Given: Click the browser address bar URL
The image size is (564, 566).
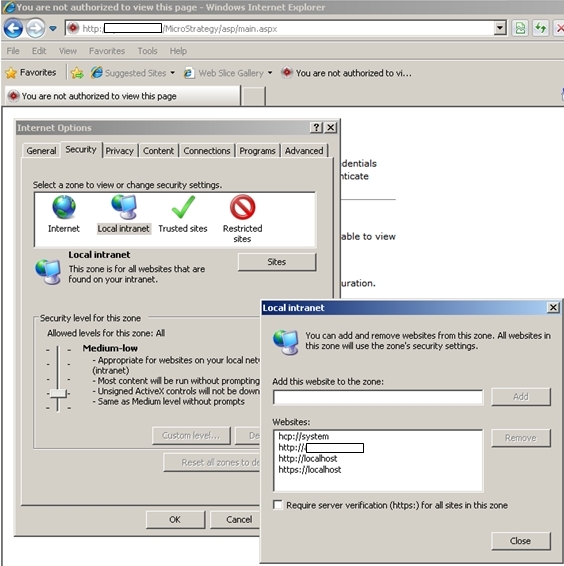Looking at the screenshot, I should pyautogui.click(x=285, y=29).
